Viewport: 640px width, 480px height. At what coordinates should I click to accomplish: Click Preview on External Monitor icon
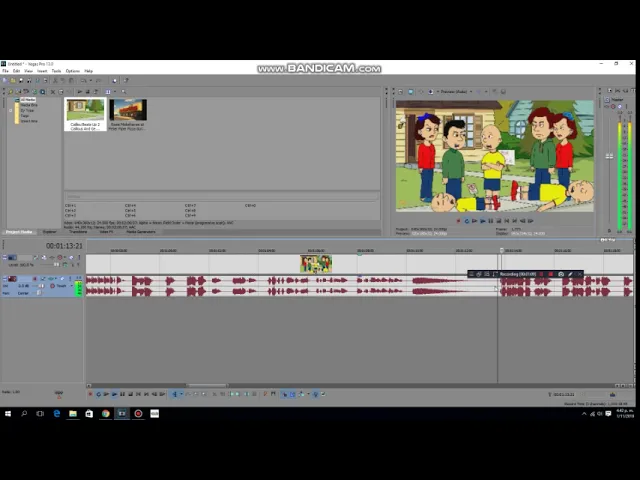pyautogui.click(x=411, y=92)
